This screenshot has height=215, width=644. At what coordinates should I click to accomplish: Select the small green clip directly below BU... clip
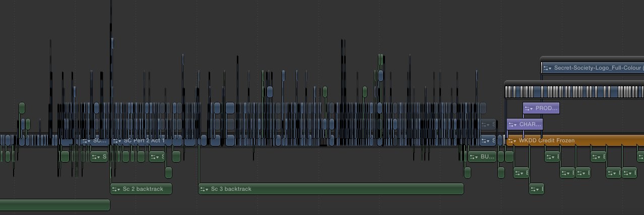click(467, 173)
